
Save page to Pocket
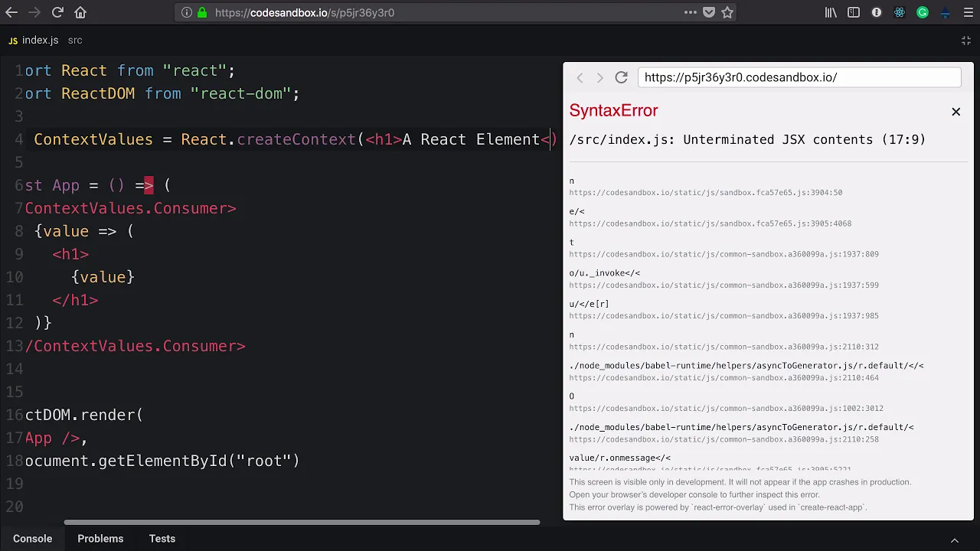click(709, 12)
